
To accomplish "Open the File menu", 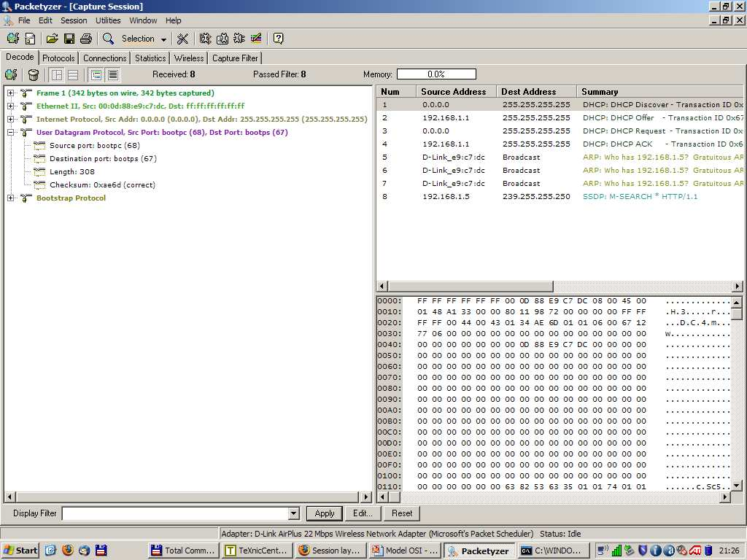I will coord(24,20).
